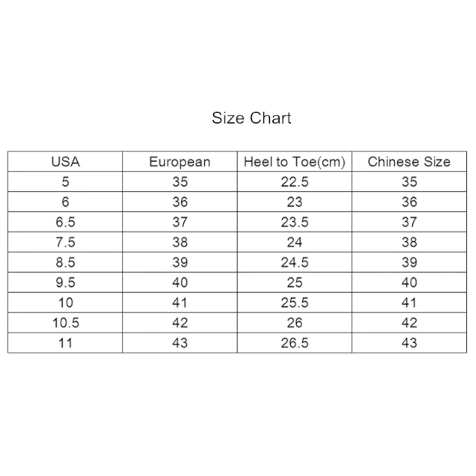
Task: Select Chinese size 43 cell
Action: pyautogui.click(x=409, y=343)
